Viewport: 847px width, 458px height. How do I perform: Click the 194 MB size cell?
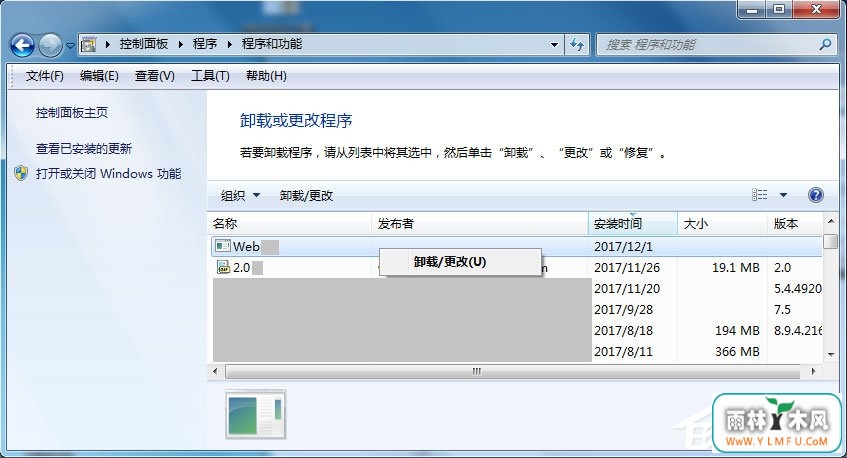pos(737,331)
